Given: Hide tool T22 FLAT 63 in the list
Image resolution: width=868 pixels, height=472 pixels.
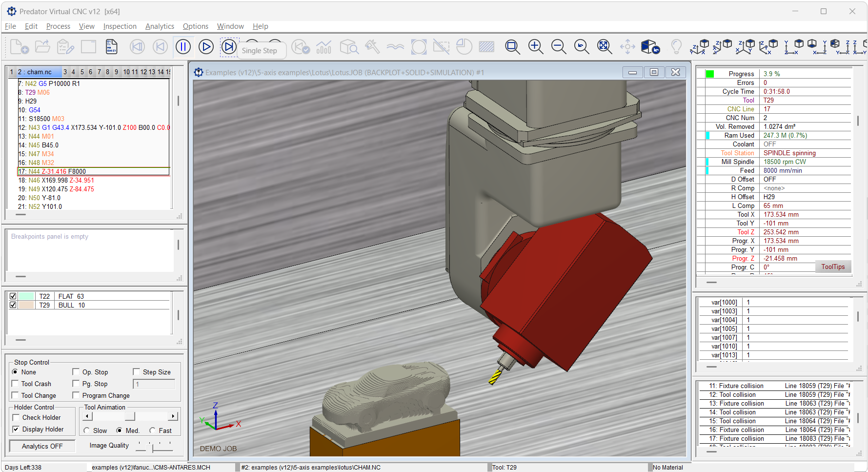Looking at the screenshot, I should [13, 296].
